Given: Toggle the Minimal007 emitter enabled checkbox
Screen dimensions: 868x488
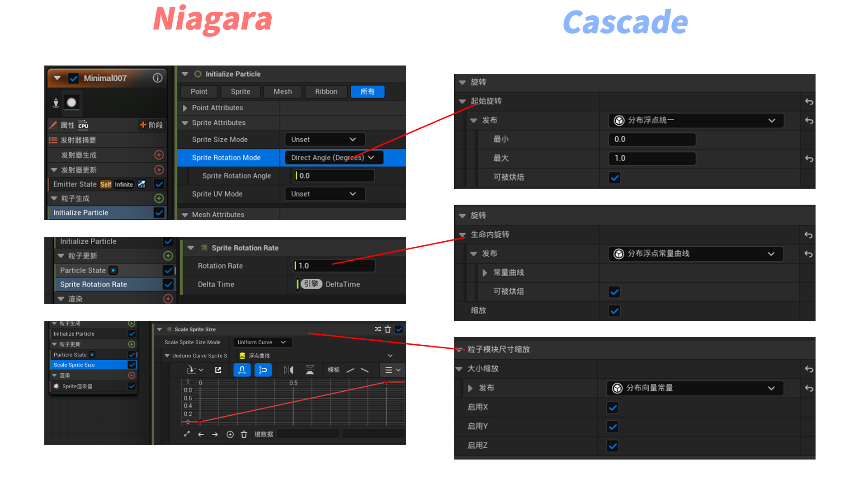Looking at the screenshot, I should (74, 78).
